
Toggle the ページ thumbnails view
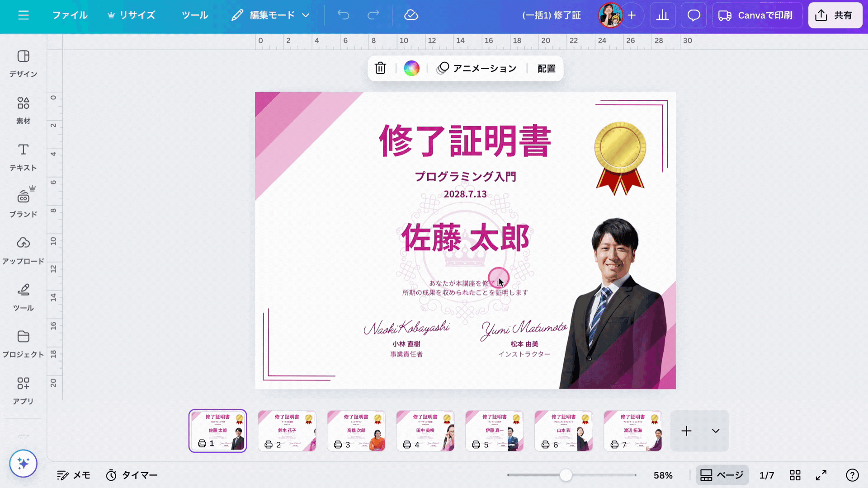(x=722, y=475)
